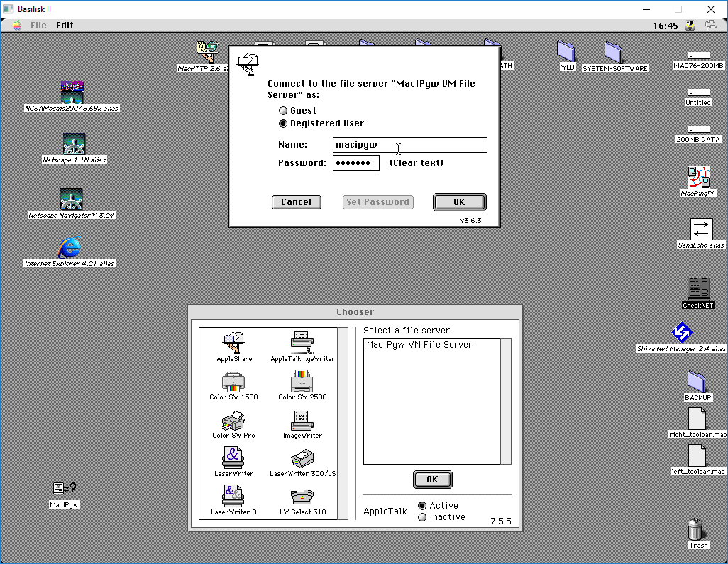Select the MacPing desktop icon
This screenshot has height=564, width=728.
pyautogui.click(x=697, y=177)
